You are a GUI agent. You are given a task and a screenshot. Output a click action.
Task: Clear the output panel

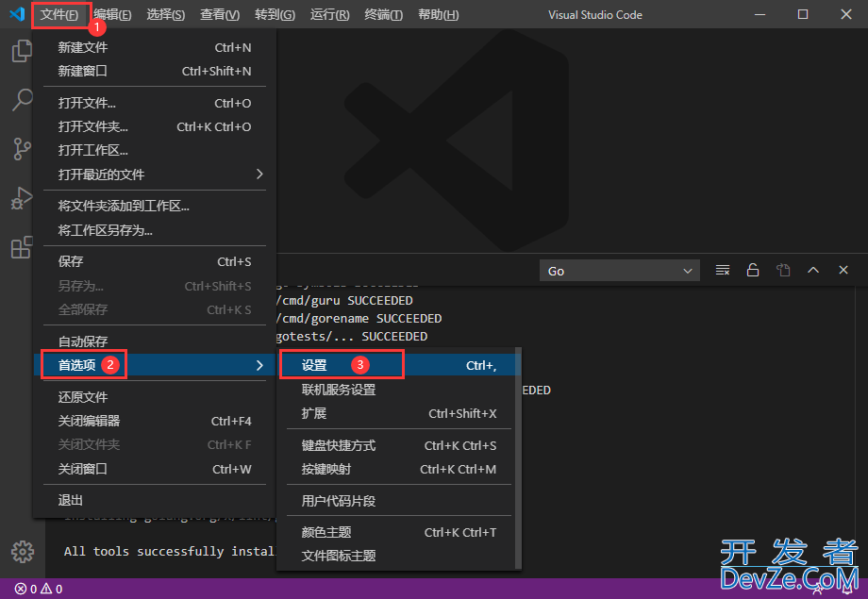tap(723, 270)
